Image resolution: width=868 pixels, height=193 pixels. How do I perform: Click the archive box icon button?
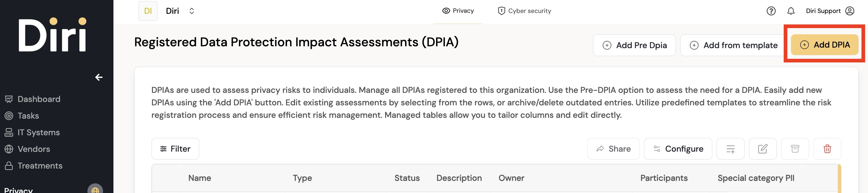click(795, 149)
